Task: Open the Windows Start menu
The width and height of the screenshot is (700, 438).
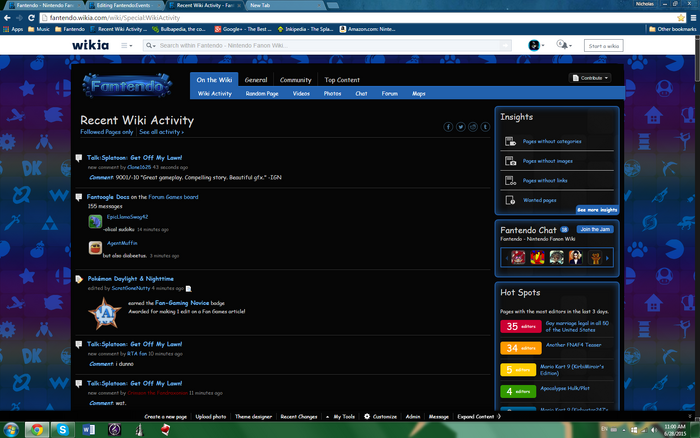Action: point(11,430)
